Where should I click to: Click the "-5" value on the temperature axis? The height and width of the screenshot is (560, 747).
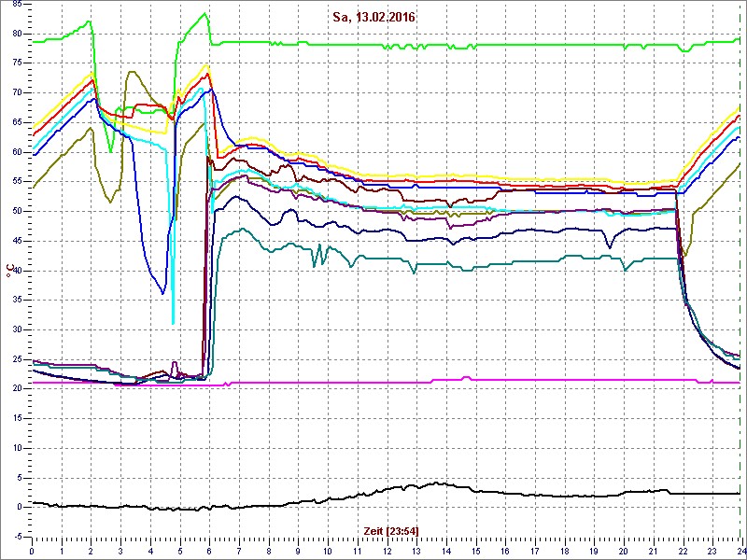click(x=18, y=537)
